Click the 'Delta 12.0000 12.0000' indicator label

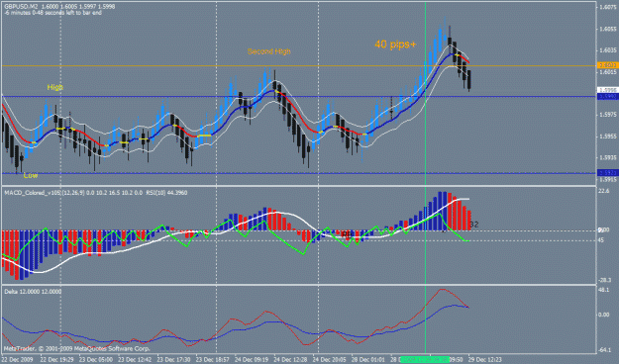33,291
